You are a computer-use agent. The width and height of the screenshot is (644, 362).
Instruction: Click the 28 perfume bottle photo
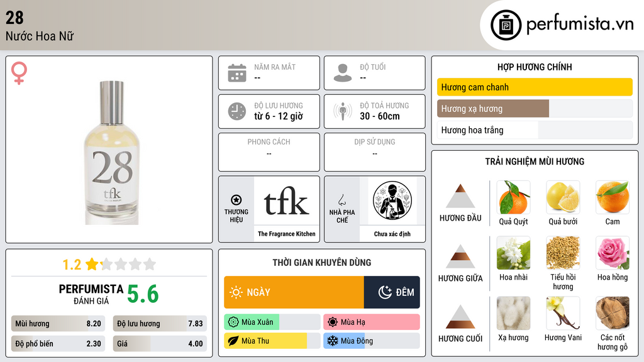click(x=112, y=153)
